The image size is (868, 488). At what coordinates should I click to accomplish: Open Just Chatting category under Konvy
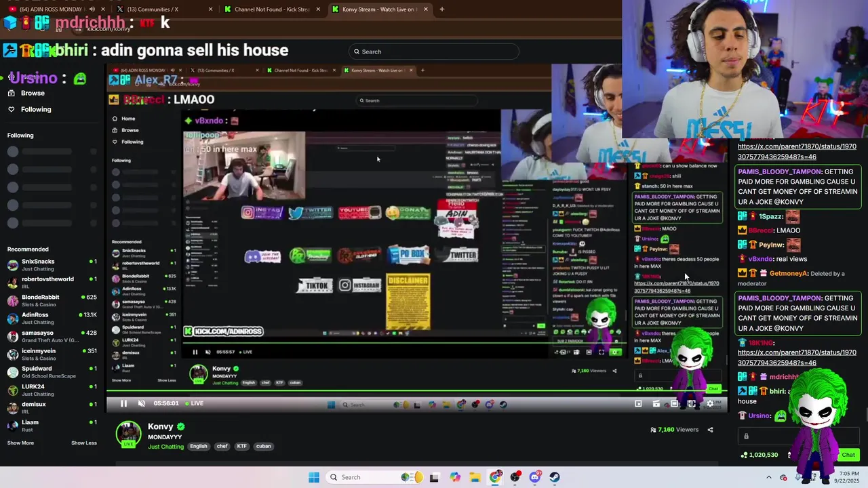pyautogui.click(x=166, y=447)
